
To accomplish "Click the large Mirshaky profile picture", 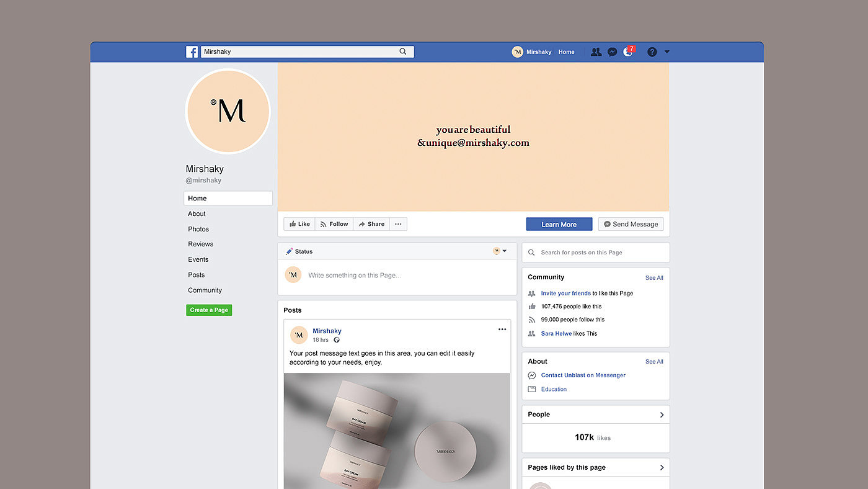I will 228,112.
